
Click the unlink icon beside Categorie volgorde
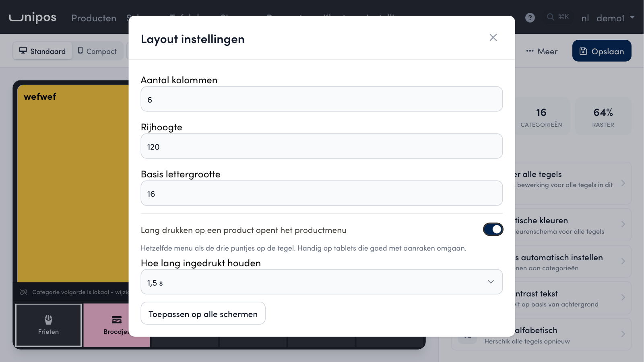pyautogui.click(x=24, y=292)
